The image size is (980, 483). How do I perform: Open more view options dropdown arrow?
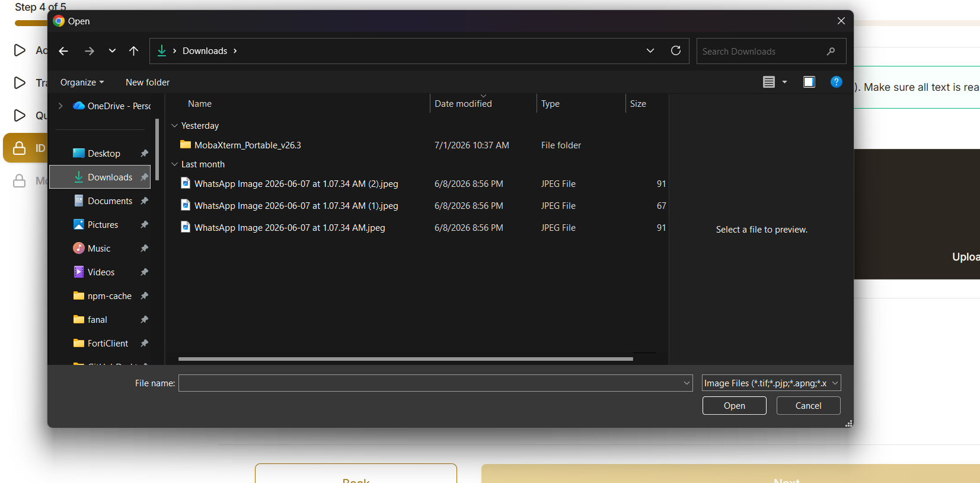[x=784, y=82]
